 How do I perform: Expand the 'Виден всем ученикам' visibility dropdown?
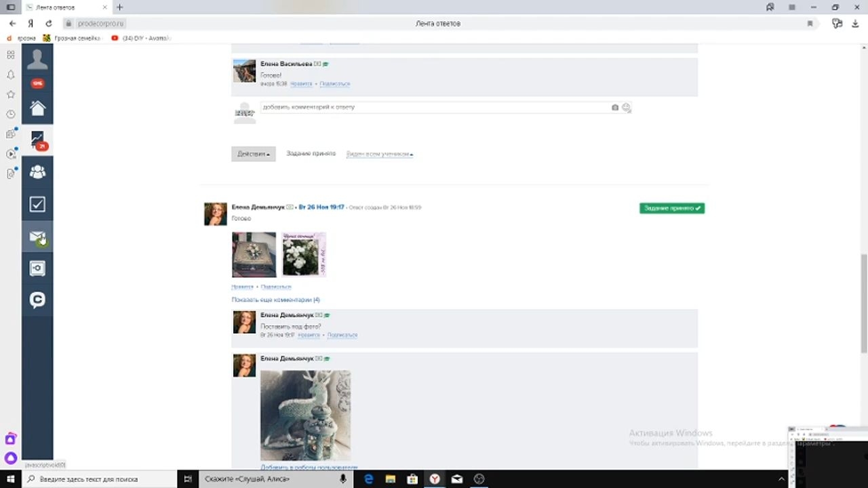(x=380, y=154)
